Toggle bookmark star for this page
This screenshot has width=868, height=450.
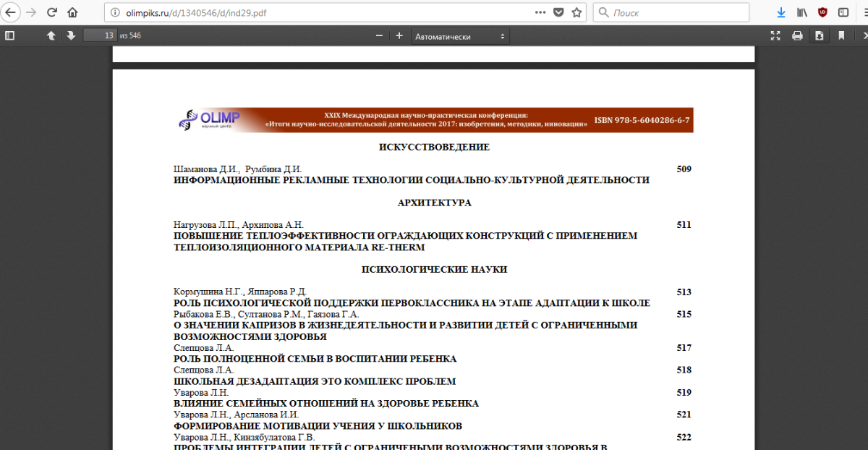pyautogui.click(x=576, y=12)
